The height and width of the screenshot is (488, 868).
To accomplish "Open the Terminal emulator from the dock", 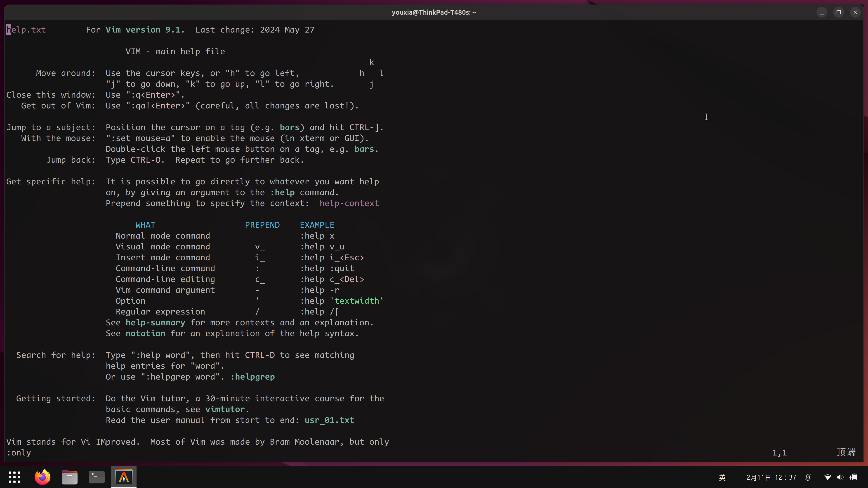I will click(96, 477).
